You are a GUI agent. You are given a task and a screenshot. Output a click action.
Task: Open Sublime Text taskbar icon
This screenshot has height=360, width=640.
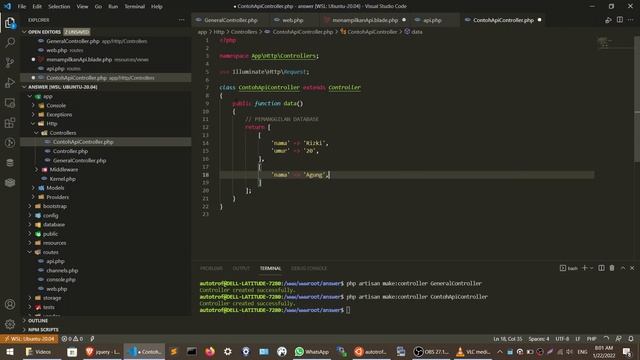[x=173, y=351]
